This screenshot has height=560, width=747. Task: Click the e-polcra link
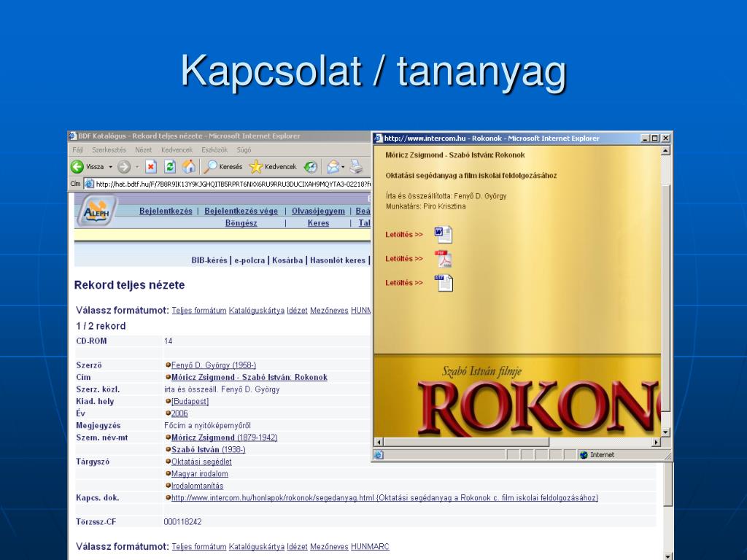pos(249,260)
